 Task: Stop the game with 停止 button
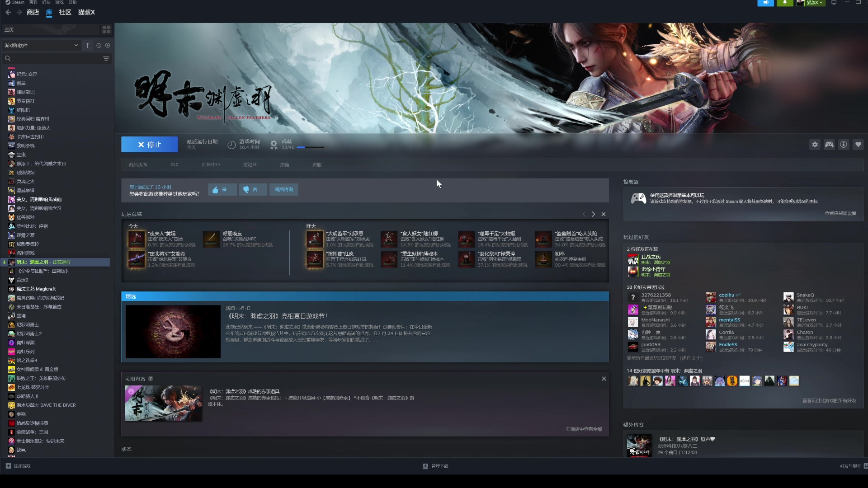pyautogui.click(x=150, y=145)
